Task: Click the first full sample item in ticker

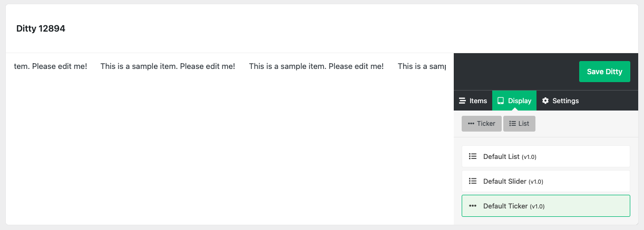Action: 168,66
